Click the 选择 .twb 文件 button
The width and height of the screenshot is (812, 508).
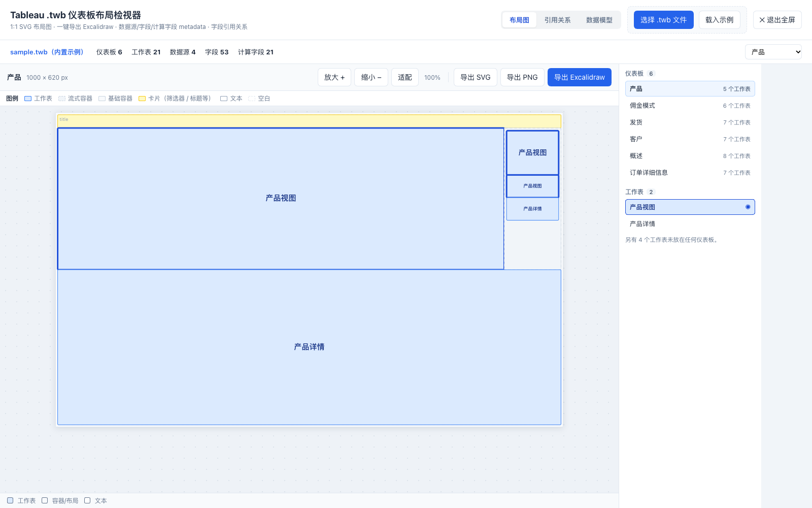click(x=663, y=20)
